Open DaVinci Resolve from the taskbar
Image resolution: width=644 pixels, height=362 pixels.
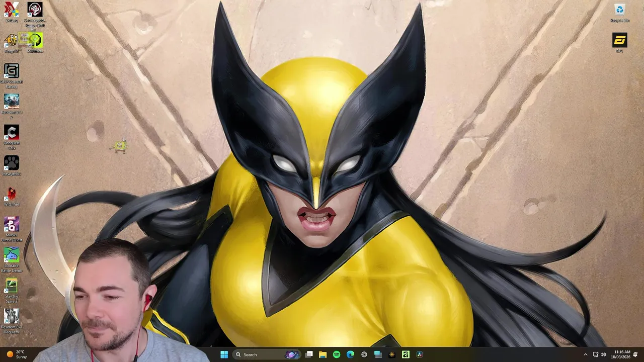click(x=420, y=354)
